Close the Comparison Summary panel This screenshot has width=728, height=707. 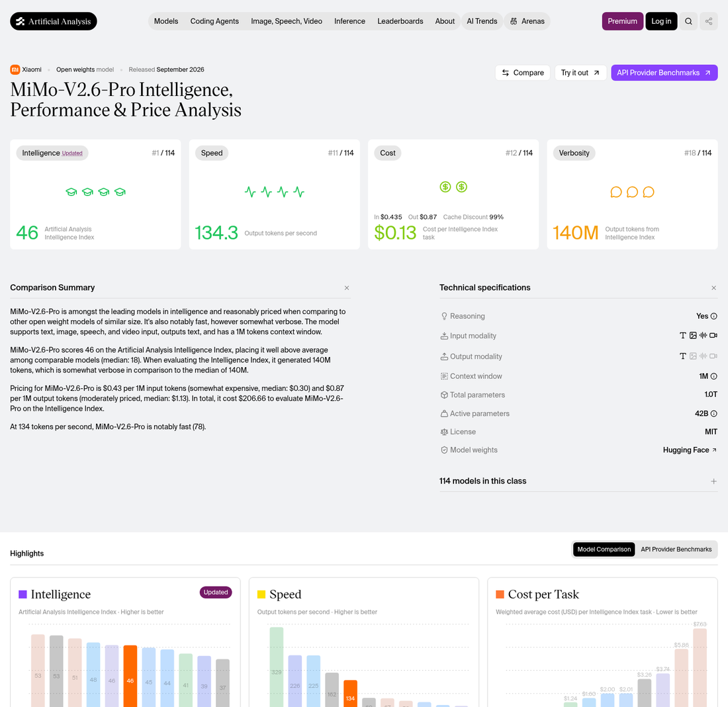click(x=347, y=288)
